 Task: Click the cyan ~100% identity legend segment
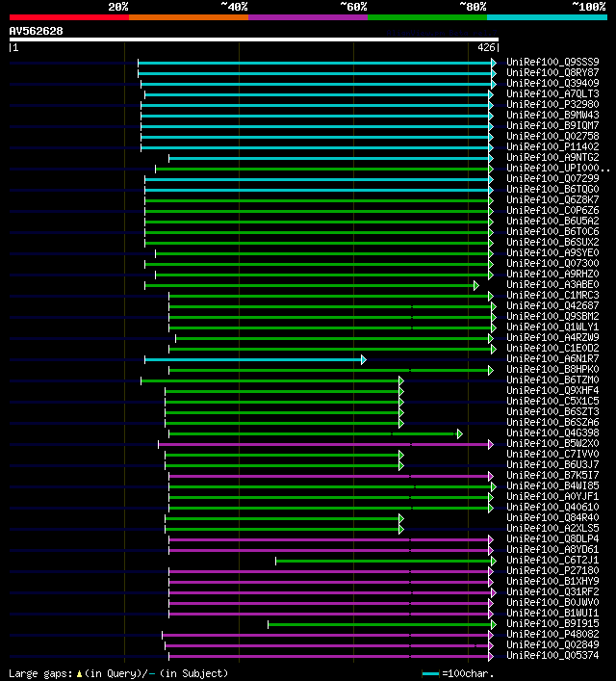(x=547, y=17)
